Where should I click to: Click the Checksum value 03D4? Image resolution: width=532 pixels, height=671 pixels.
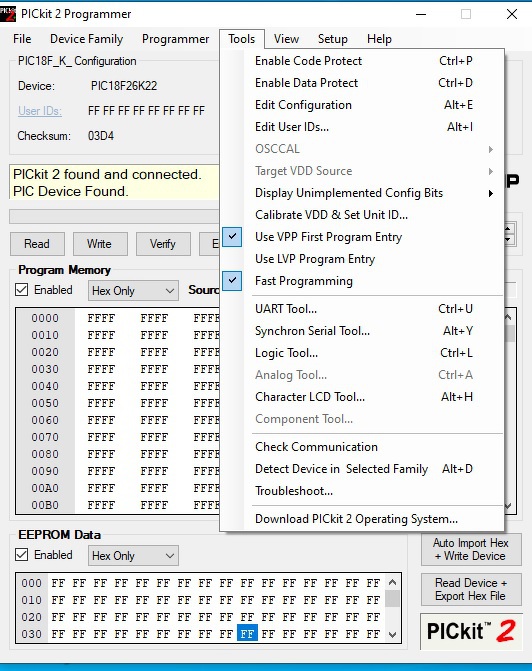point(101,136)
